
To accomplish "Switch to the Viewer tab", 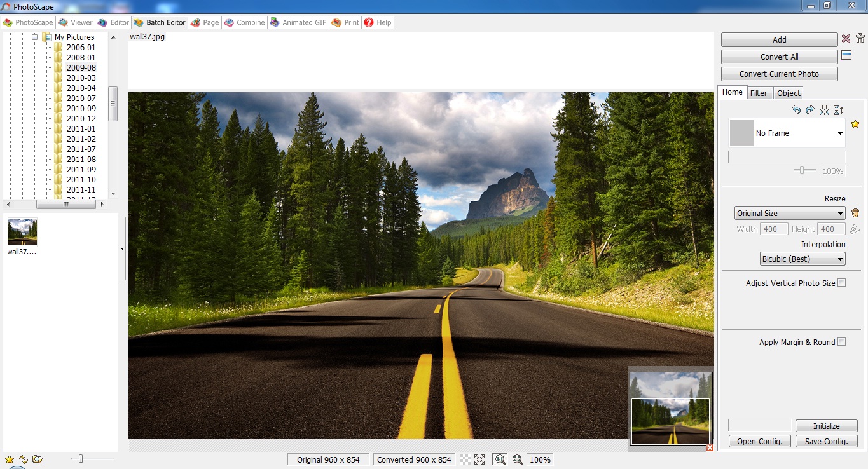I will (x=76, y=22).
